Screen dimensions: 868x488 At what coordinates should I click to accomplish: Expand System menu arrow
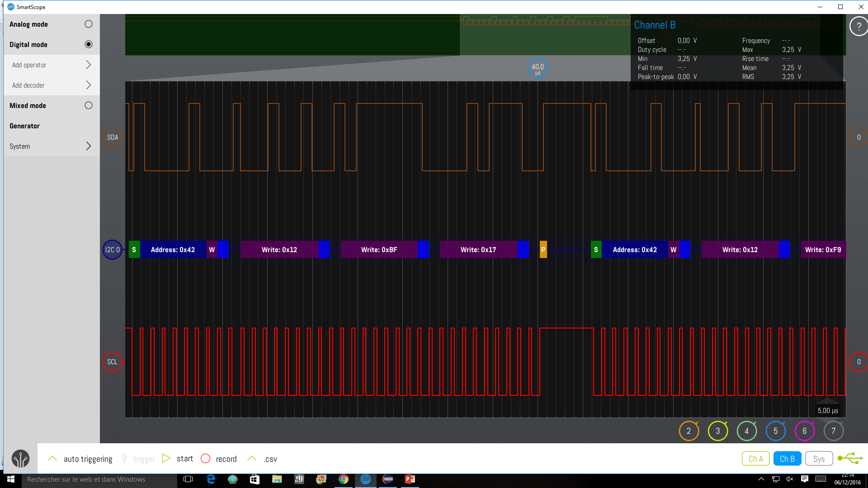coord(89,146)
